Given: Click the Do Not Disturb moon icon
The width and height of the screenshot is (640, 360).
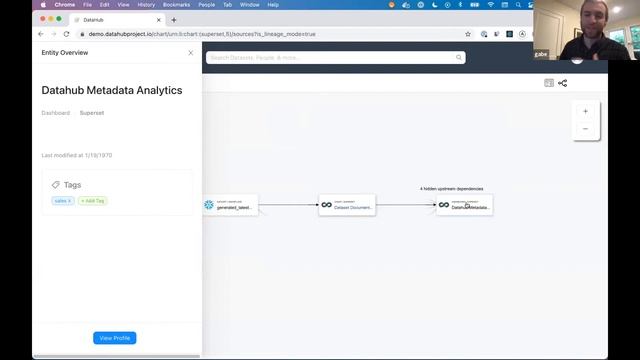Looking at the screenshot, I should [x=434, y=5].
